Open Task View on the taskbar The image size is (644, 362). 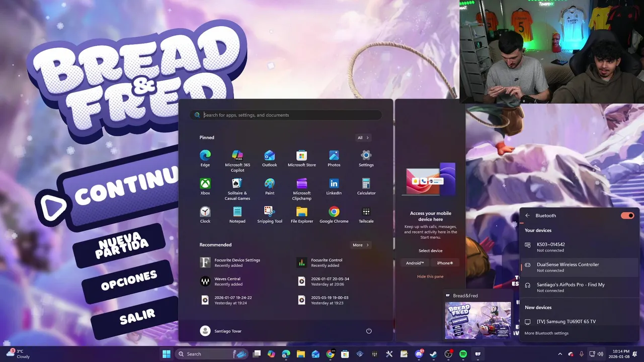[x=257, y=354]
